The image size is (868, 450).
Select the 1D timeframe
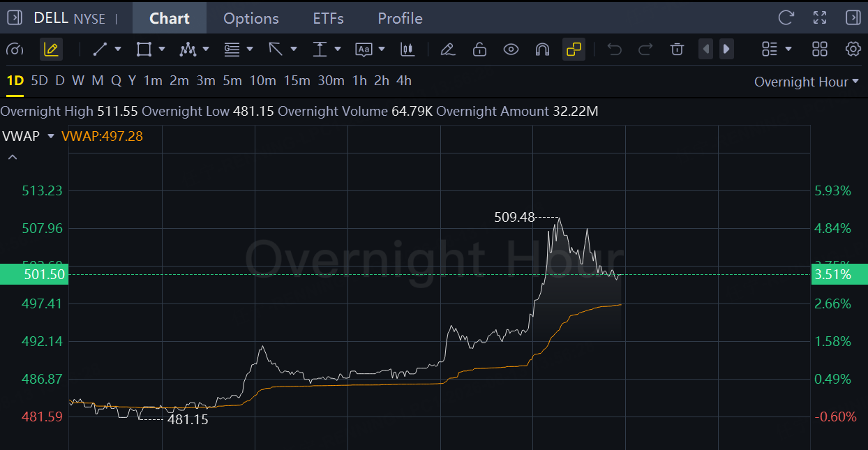click(x=15, y=81)
